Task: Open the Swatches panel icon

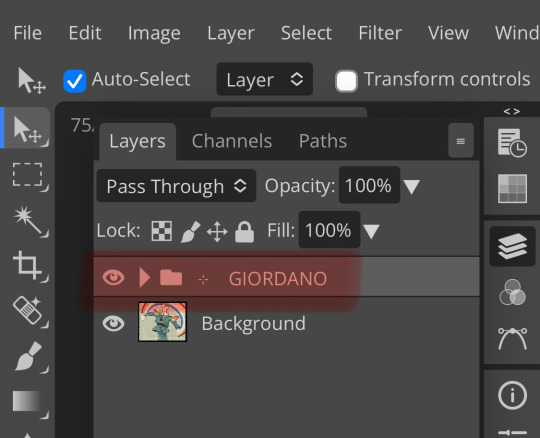Action: coord(512,188)
